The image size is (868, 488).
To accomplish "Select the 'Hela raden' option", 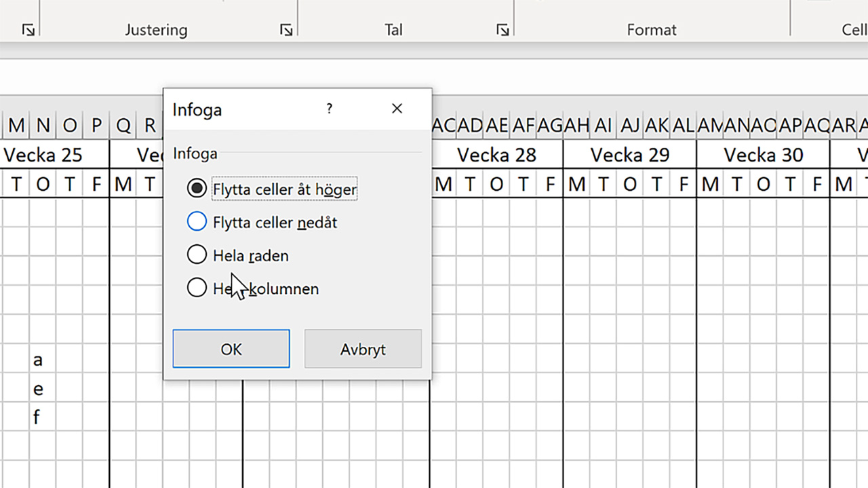I will [197, 255].
